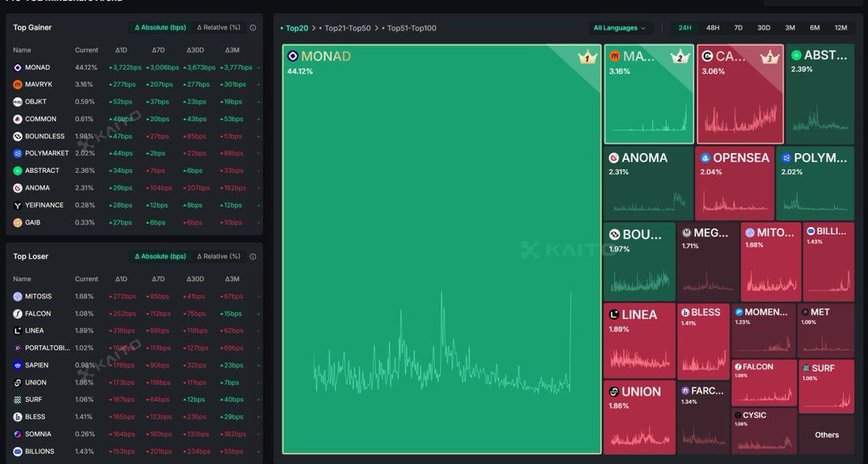868x464 pixels.
Task: Open the UNION treemap tile
Action: pos(639,417)
